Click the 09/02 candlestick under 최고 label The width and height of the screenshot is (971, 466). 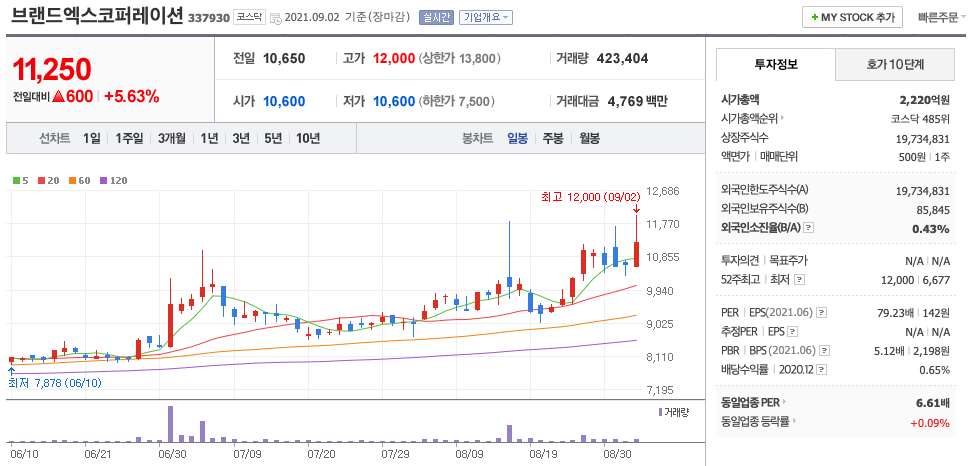636,241
